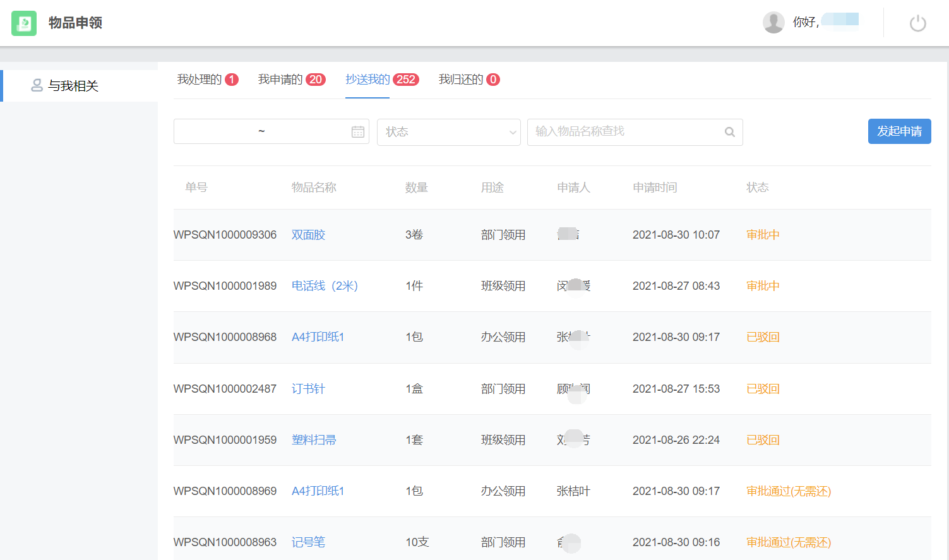
Task: Open the 双面胶 item link
Action: coord(308,235)
